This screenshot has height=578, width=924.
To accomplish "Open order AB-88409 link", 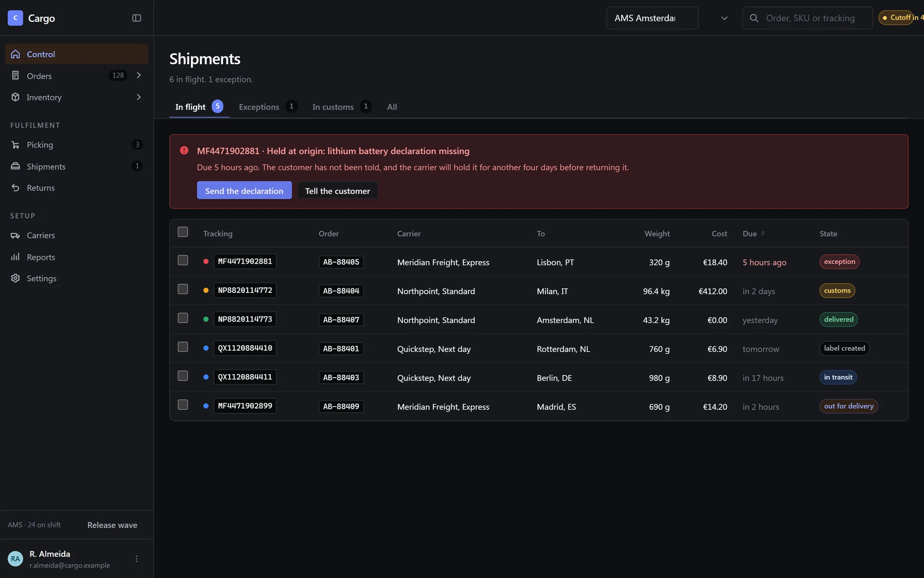I will pyautogui.click(x=341, y=406).
